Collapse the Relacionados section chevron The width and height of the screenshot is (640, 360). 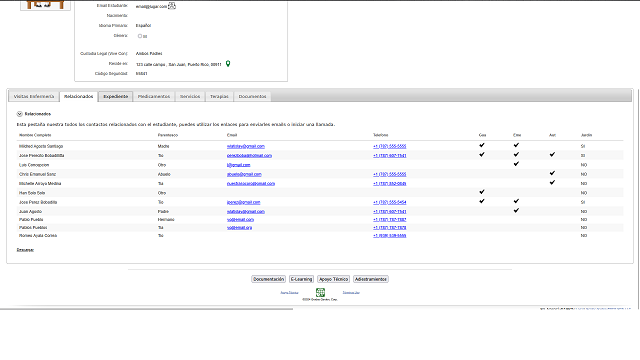pyautogui.click(x=19, y=114)
